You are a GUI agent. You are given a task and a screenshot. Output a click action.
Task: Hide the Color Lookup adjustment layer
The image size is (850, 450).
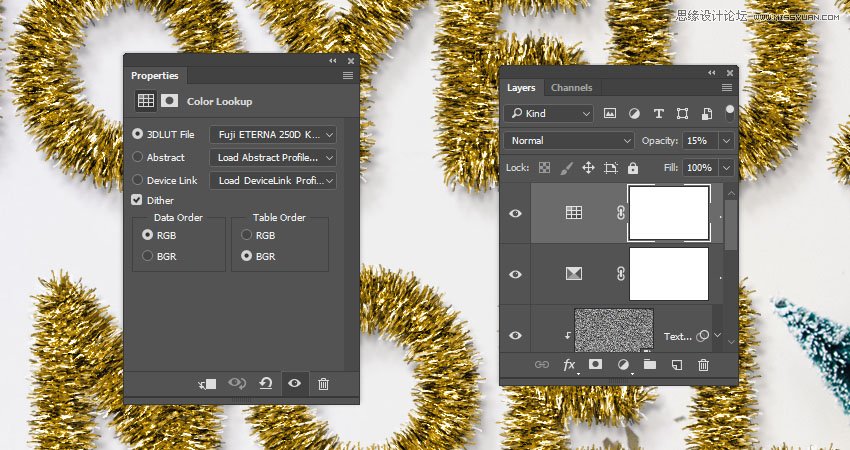(x=516, y=213)
